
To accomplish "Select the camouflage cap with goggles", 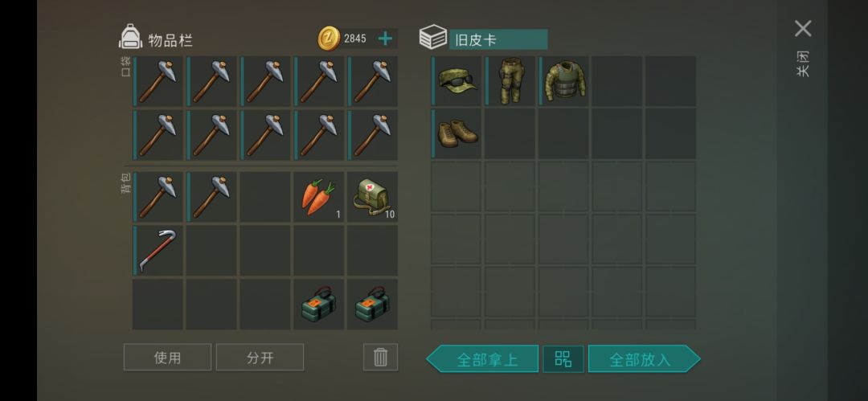I will pos(457,81).
